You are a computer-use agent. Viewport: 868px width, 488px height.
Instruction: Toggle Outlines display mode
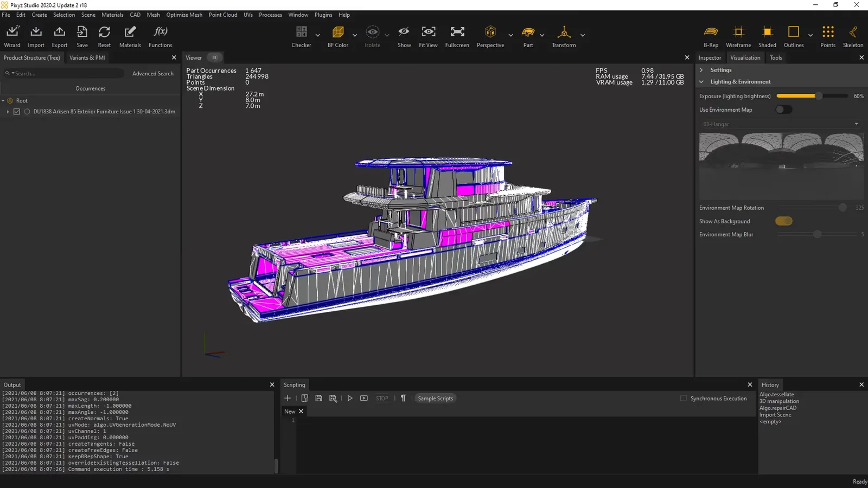coord(794,32)
